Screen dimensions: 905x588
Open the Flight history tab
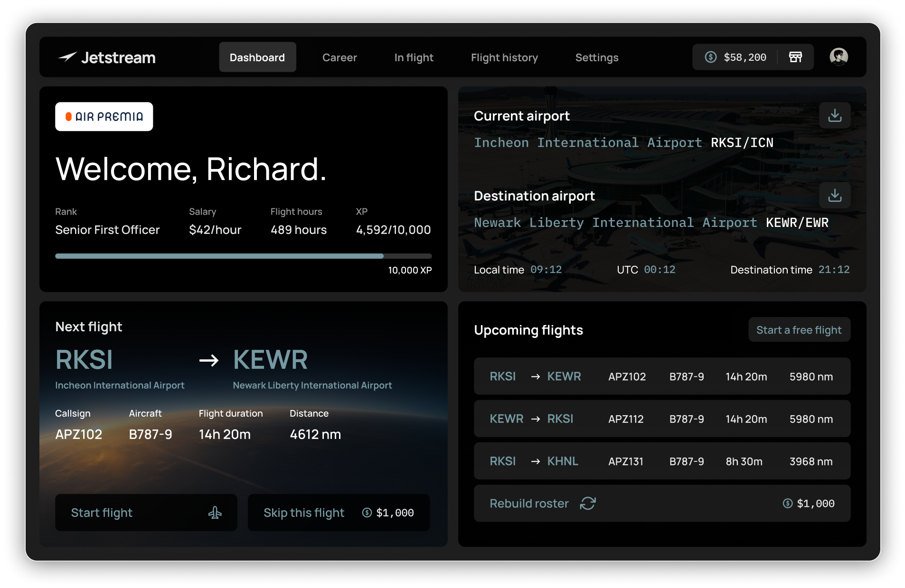pos(504,57)
